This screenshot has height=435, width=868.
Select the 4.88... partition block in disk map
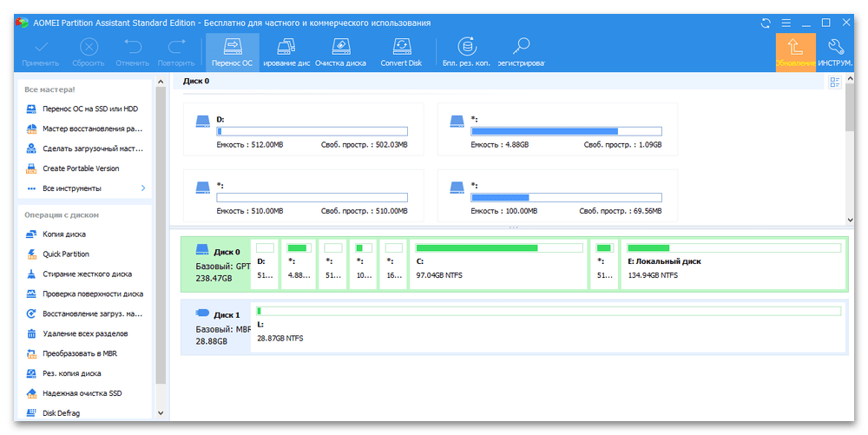coord(299,265)
